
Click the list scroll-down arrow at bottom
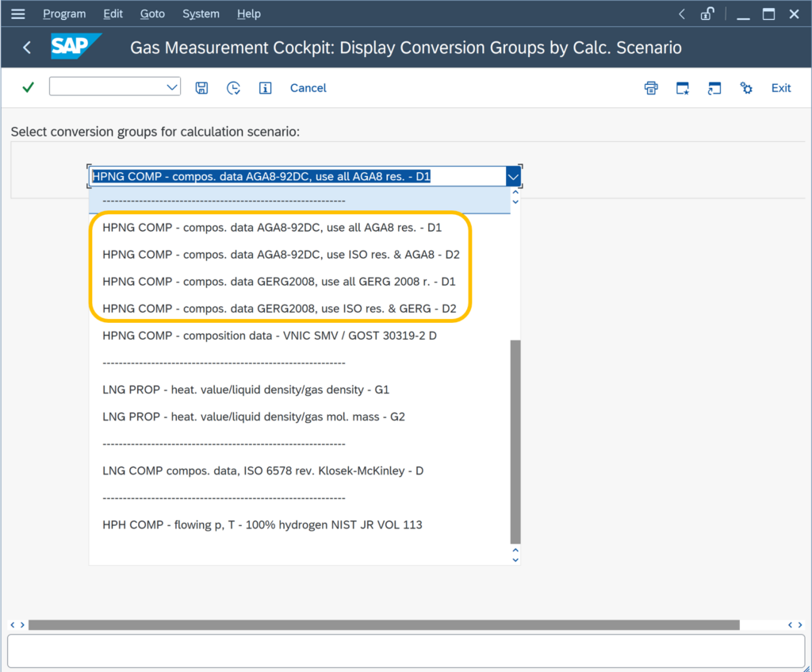tap(515, 559)
